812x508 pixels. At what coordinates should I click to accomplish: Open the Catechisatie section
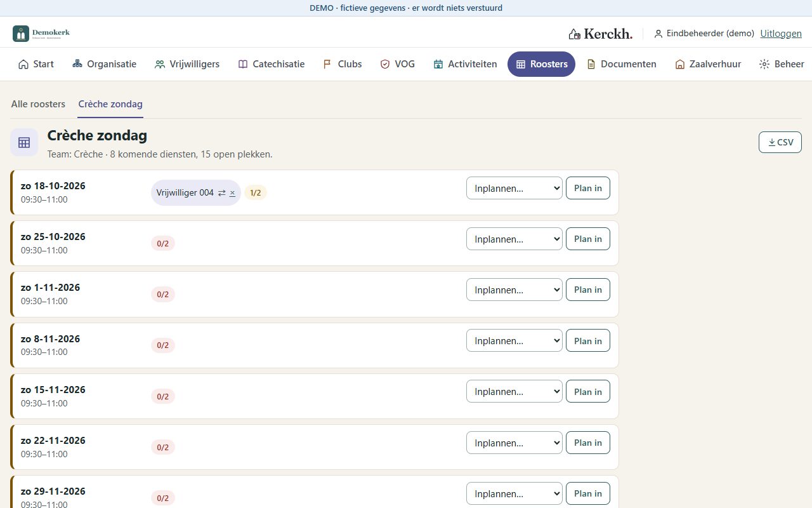click(271, 64)
